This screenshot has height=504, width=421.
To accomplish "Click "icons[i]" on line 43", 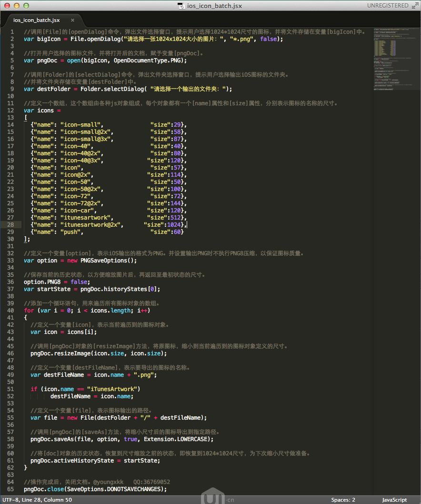I will coord(80,332).
